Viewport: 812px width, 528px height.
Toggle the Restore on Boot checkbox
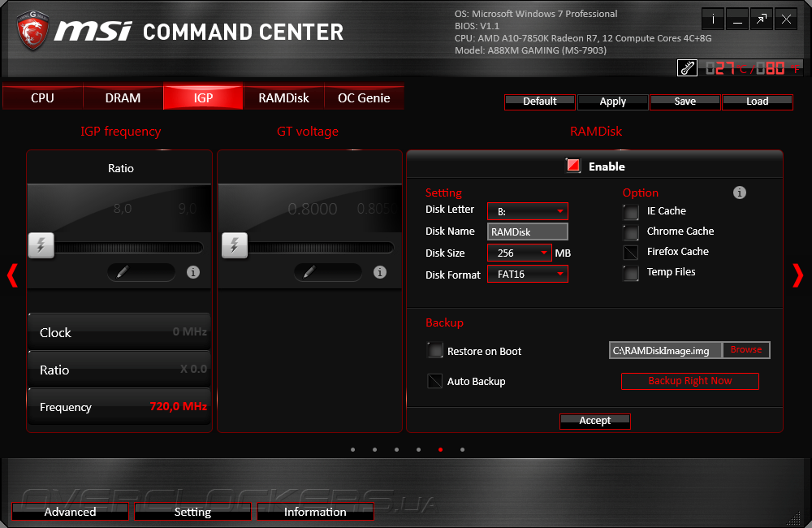pyautogui.click(x=435, y=351)
